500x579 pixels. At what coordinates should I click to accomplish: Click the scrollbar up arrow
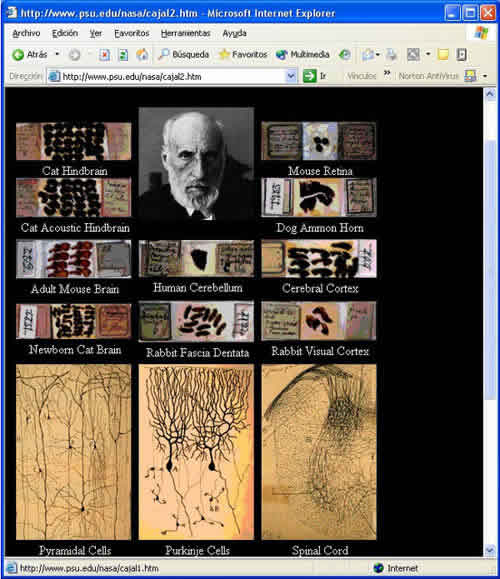click(490, 94)
